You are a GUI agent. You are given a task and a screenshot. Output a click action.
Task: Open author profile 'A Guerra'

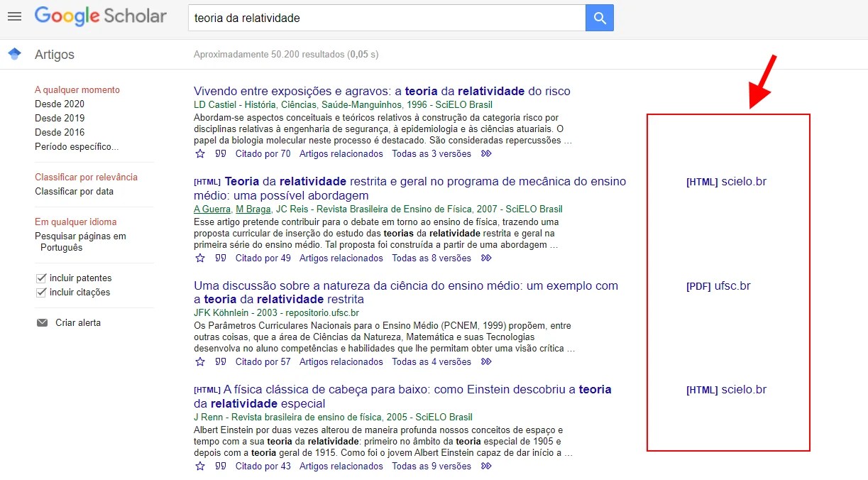[211, 209]
